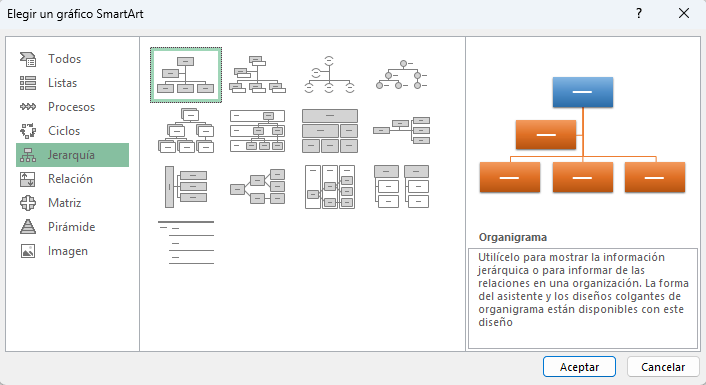Select the lined list layout
The width and height of the screenshot is (706, 385).
tap(186, 242)
